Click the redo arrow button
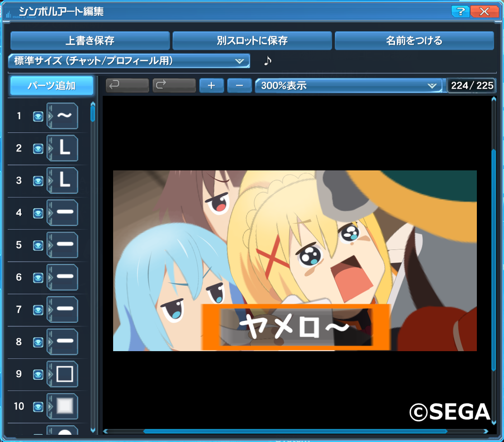 point(174,85)
